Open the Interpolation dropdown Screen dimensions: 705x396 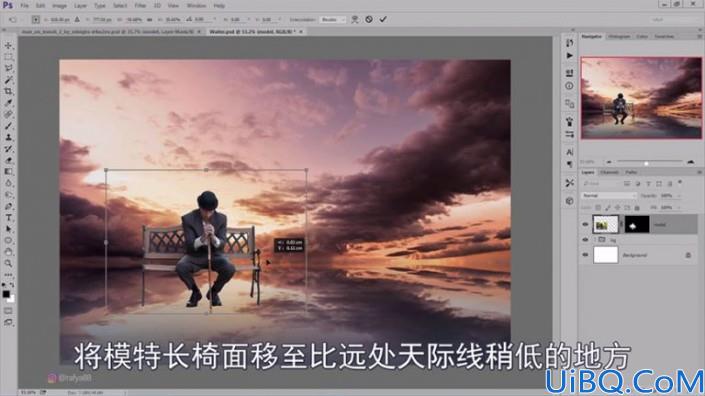(x=332, y=20)
